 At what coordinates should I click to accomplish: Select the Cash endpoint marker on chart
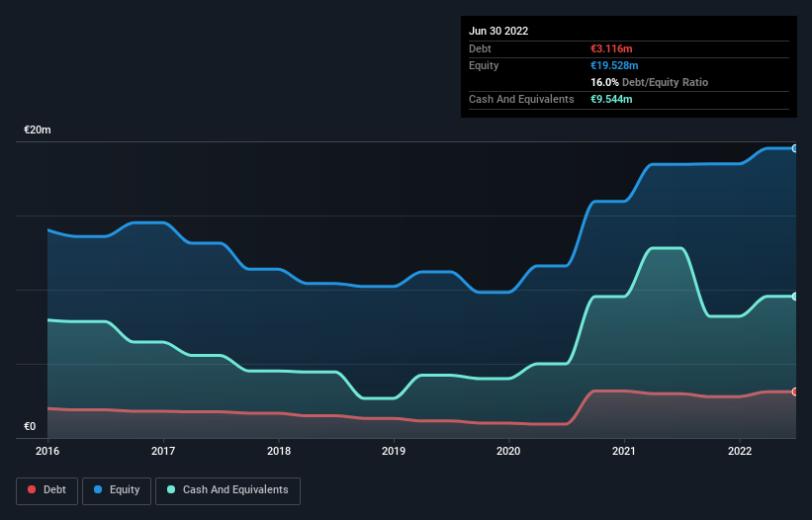[x=795, y=297]
